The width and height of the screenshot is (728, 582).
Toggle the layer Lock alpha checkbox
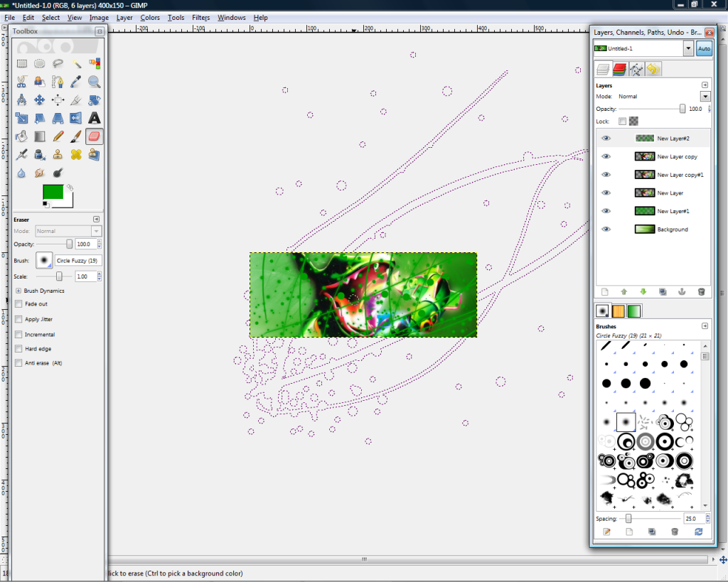coord(622,121)
